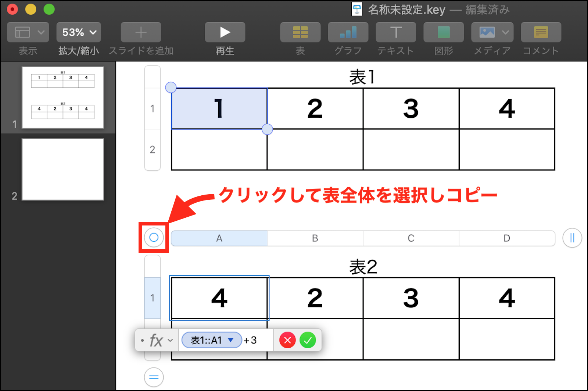Open the fx function menu
This screenshot has width=588, height=391.
tap(161, 341)
